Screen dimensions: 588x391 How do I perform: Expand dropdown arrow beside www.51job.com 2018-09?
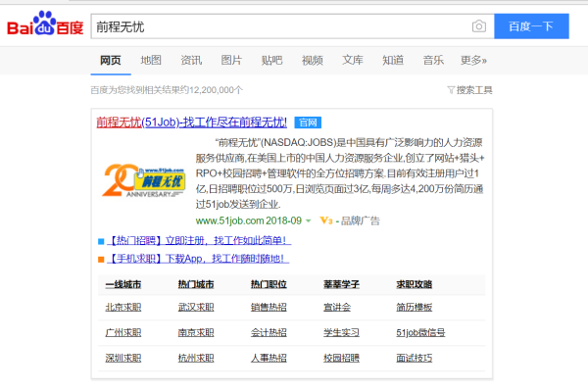(x=309, y=220)
